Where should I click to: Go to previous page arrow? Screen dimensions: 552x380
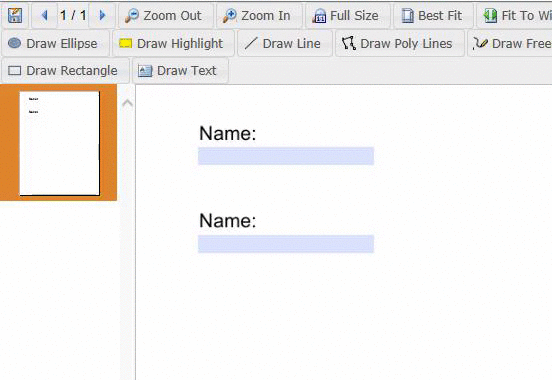(44, 15)
